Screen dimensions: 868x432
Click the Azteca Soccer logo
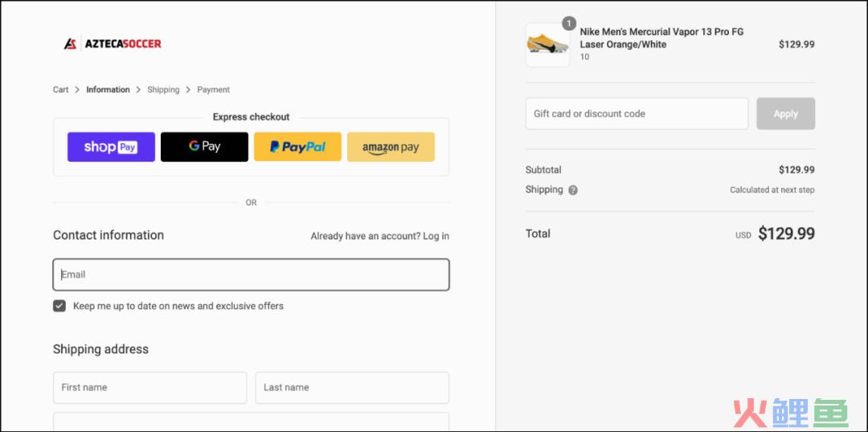click(113, 43)
